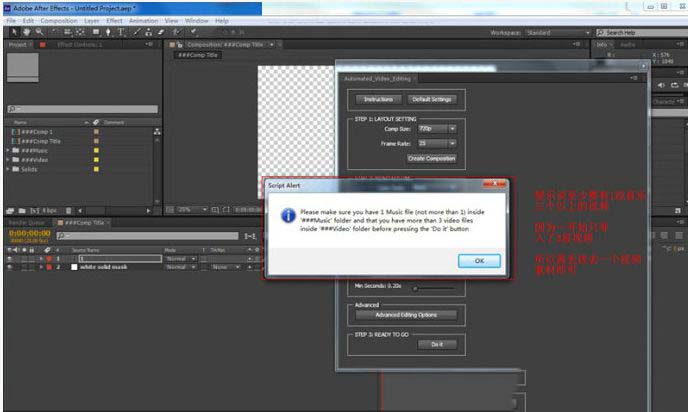Expand white solid mask layer properties
This screenshot has width=688, height=412.
[x=41, y=267]
